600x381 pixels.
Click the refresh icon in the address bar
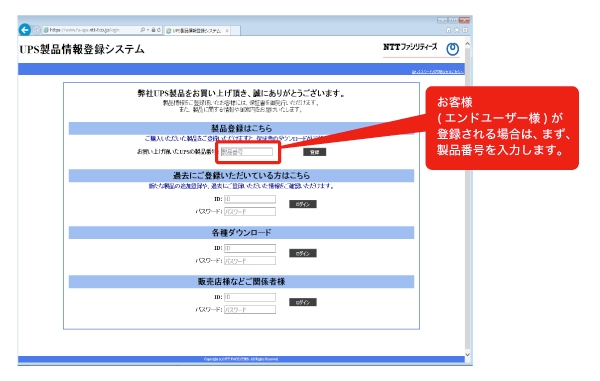159,30
